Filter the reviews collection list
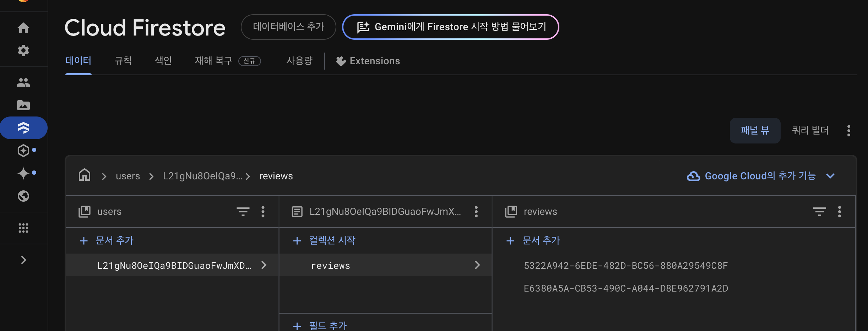 click(x=820, y=212)
